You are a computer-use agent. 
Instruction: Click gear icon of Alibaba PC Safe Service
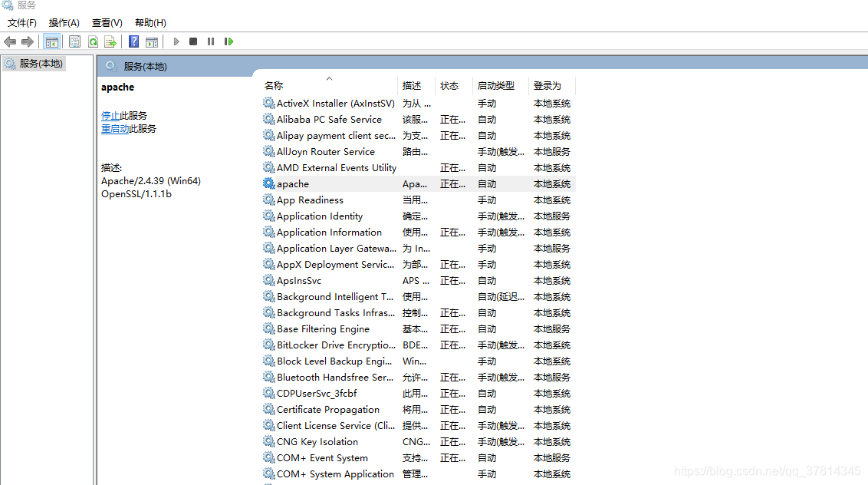pyautogui.click(x=269, y=119)
